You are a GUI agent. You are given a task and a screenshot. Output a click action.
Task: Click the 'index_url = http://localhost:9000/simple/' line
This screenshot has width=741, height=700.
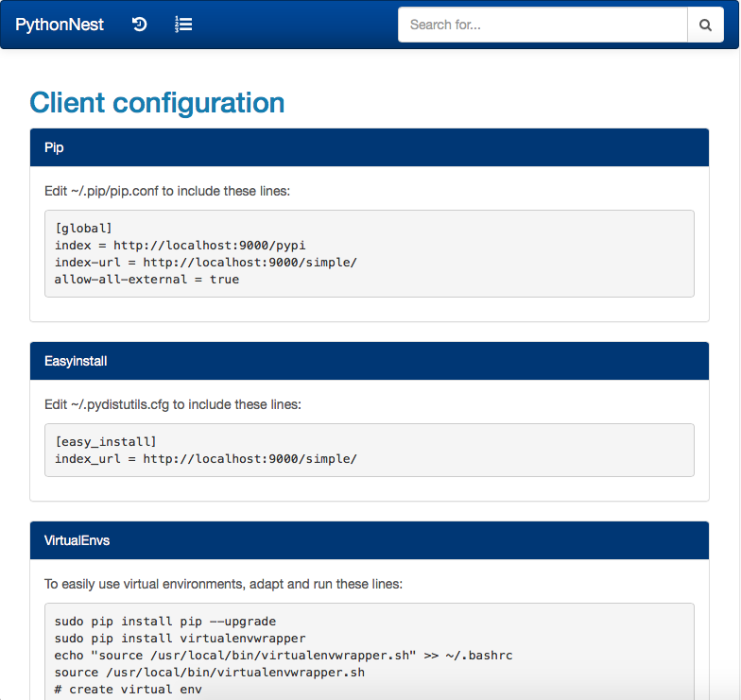click(206, 459)
